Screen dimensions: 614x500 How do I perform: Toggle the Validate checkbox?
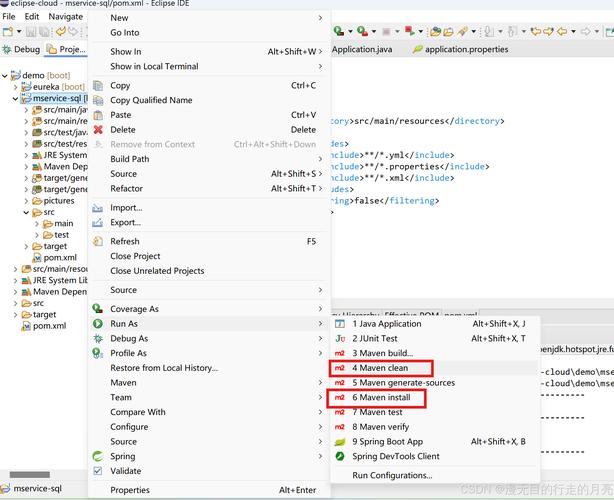coord(98,471)
